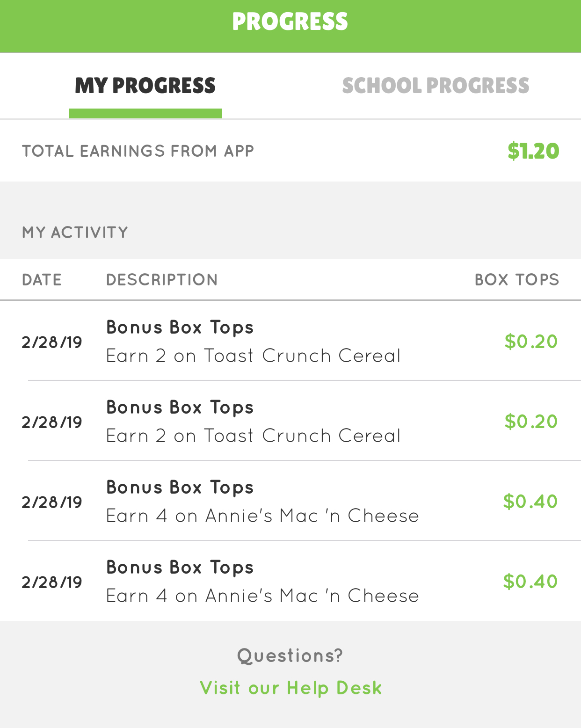Click the $0.40 amount in the last activity row
581x728 pixels.
530,582
